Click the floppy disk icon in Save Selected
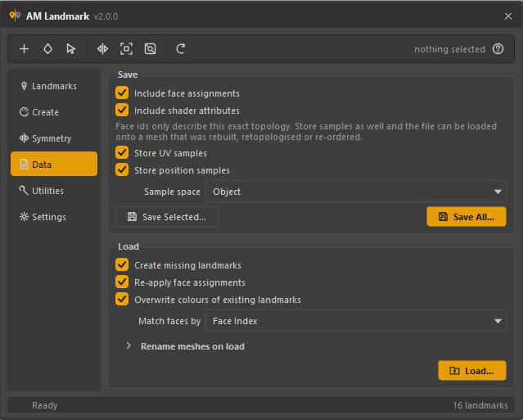 pos(132,217)
